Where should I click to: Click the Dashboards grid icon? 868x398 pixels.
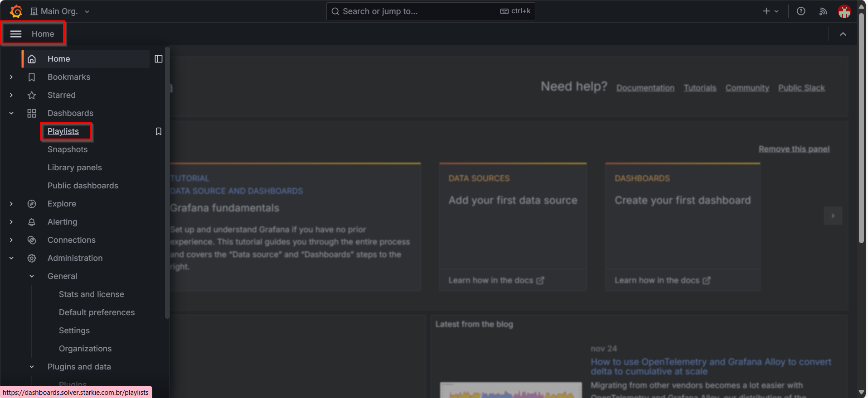pos(32,113)
